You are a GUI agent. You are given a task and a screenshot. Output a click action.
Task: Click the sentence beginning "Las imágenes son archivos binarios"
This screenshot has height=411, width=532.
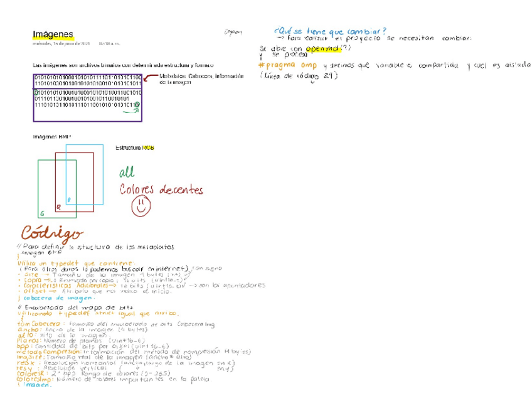[123, 65]
